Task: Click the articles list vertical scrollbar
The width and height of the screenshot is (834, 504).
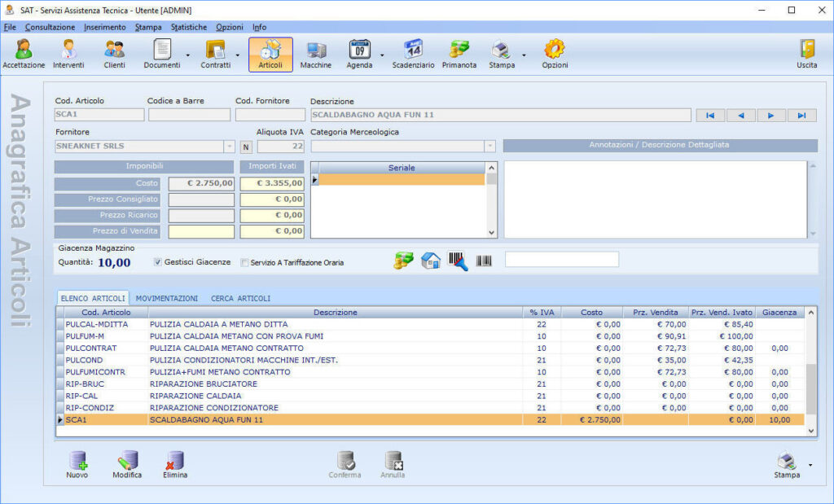Action: click(811, 371)
